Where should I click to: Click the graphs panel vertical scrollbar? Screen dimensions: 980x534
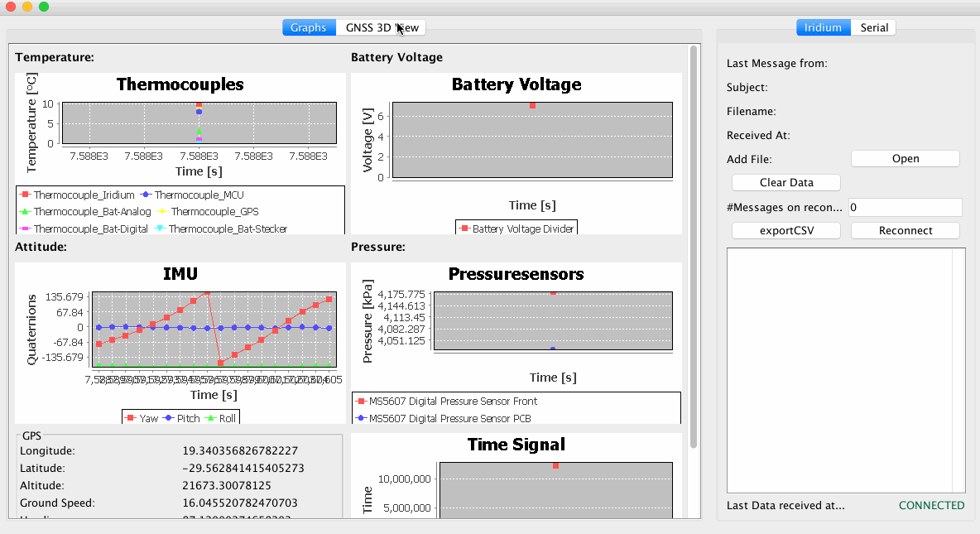(x=693, y=247)
